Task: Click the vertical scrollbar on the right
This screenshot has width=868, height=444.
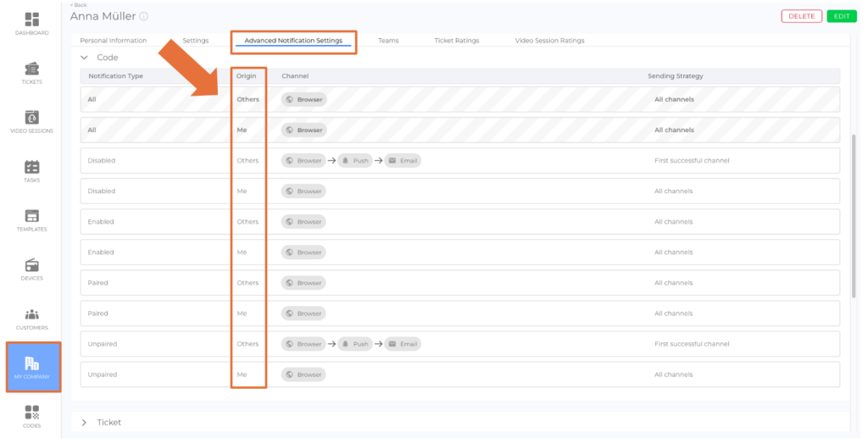Action: point(854,212)
